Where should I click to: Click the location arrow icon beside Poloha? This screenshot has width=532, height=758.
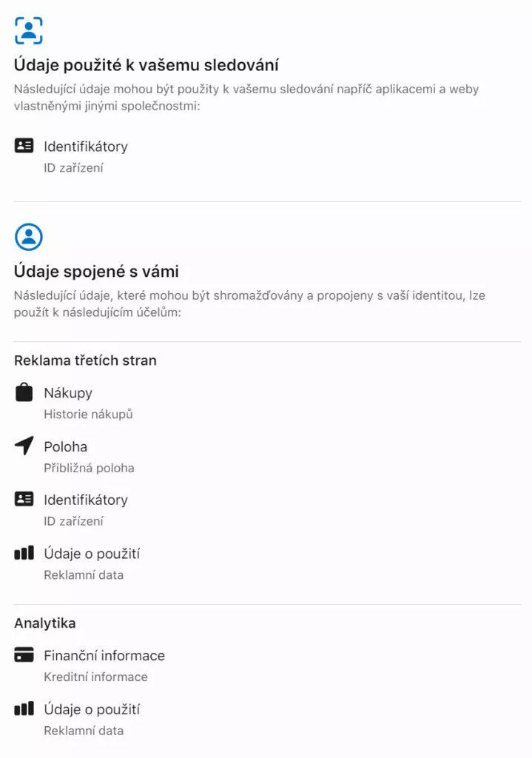coord(24,446)
